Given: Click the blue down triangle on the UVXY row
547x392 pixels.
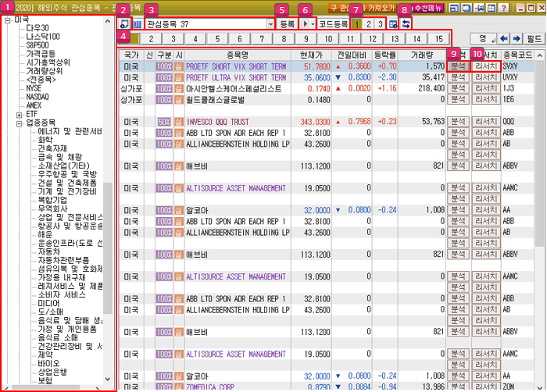Looking at the screenshot, I should click(338, 77).
